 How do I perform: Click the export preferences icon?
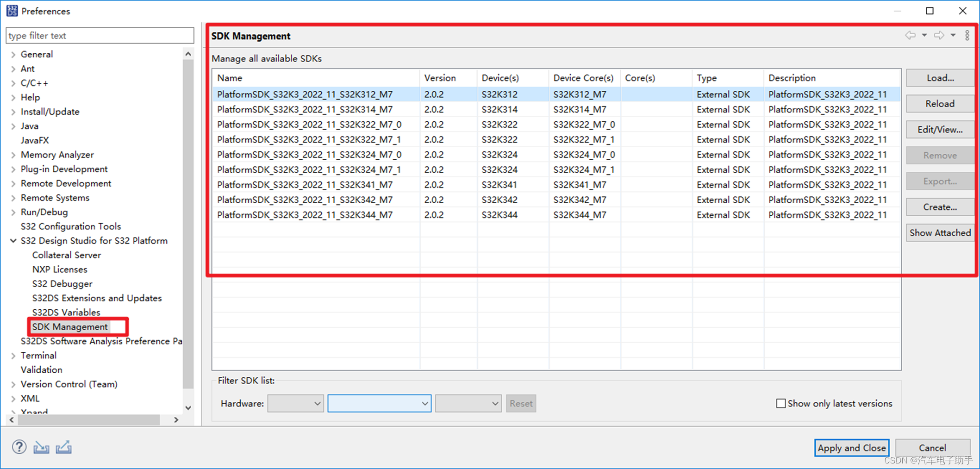tap(63, 447)
